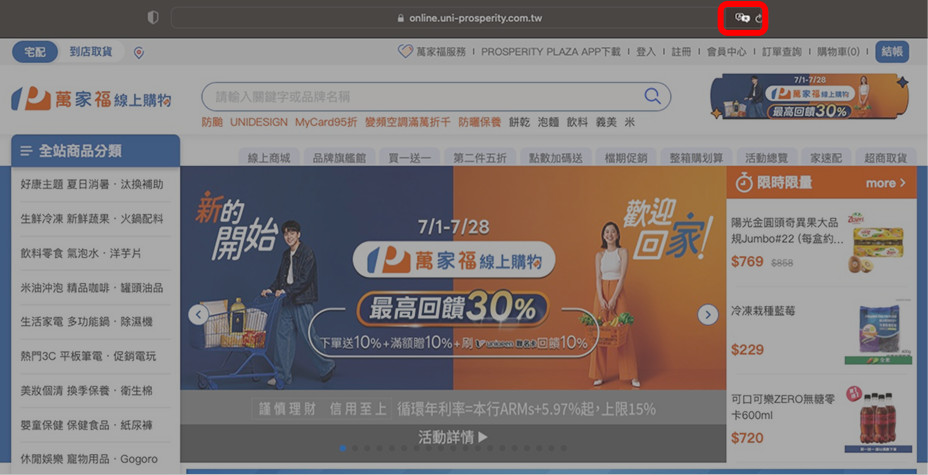This screenshot has width=928, height=475.
Task: Switch to 點數加碼送 tab
Action: click(555, 157)
